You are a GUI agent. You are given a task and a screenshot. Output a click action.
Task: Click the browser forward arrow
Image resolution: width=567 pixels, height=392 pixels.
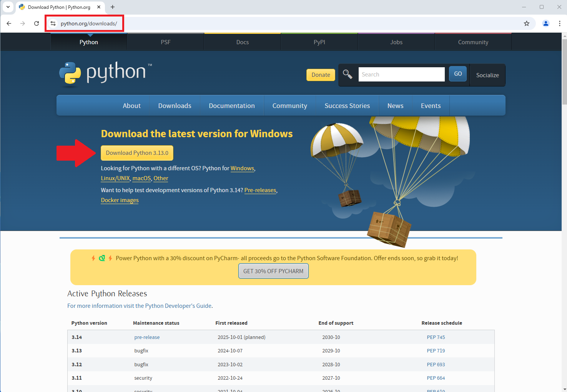point(23,23)
